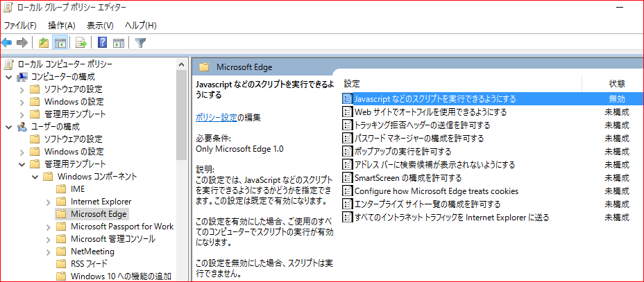Viewport: 644px width, 282px height.
Task: Click the Filter funnel toolbar icon
Action: (x=141, y=42)
